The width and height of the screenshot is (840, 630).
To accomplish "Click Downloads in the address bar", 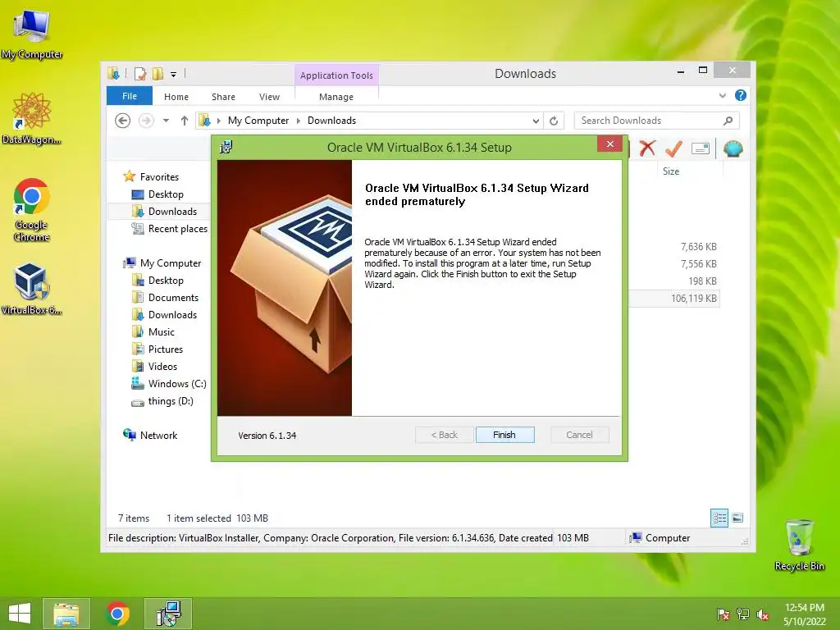I will click(331, 121).
